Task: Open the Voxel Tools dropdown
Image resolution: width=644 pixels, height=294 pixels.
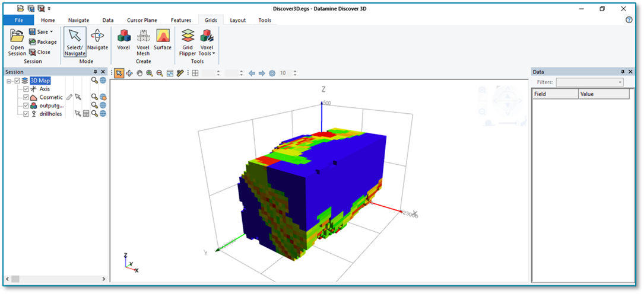Action: (x=207, y=43)
